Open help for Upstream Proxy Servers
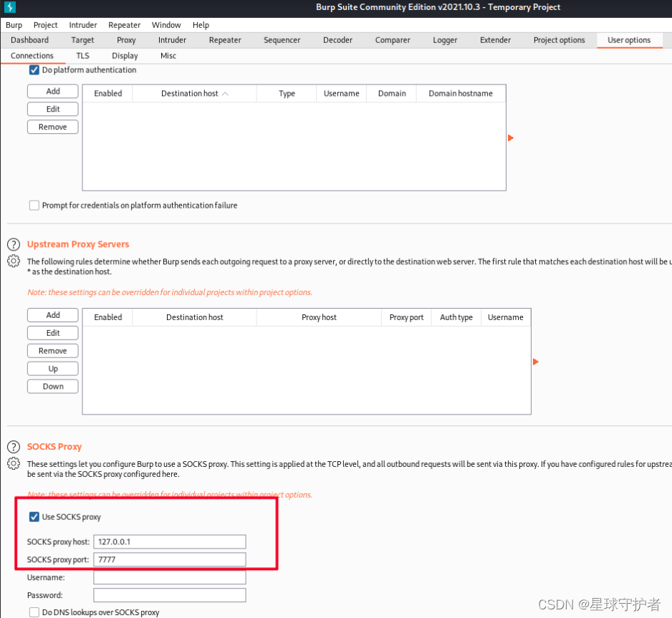 [14, 244]
